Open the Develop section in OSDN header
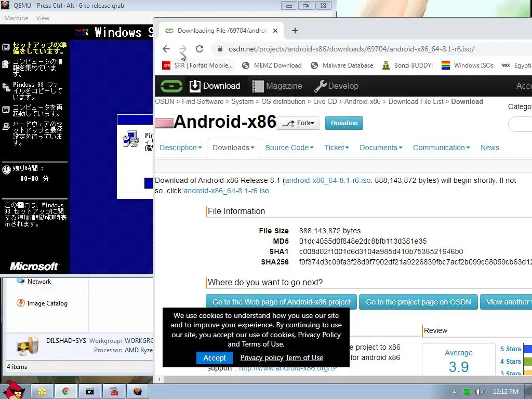Viewport: 532px width, 399px height. [x=336, y=86]
